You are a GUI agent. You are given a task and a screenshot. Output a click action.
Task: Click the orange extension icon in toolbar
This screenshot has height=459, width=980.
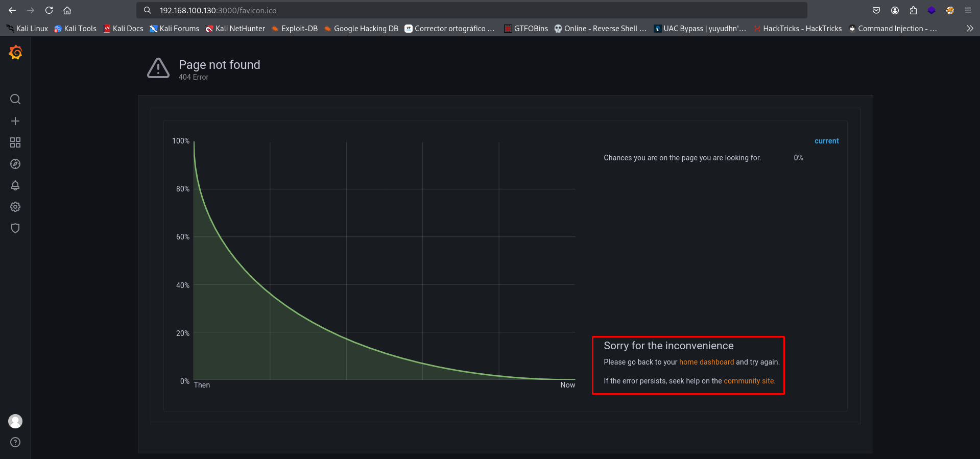pos(950,10)
